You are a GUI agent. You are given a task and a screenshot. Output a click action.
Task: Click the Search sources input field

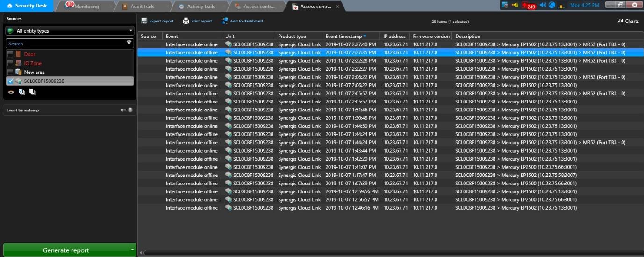coord(65,44)
